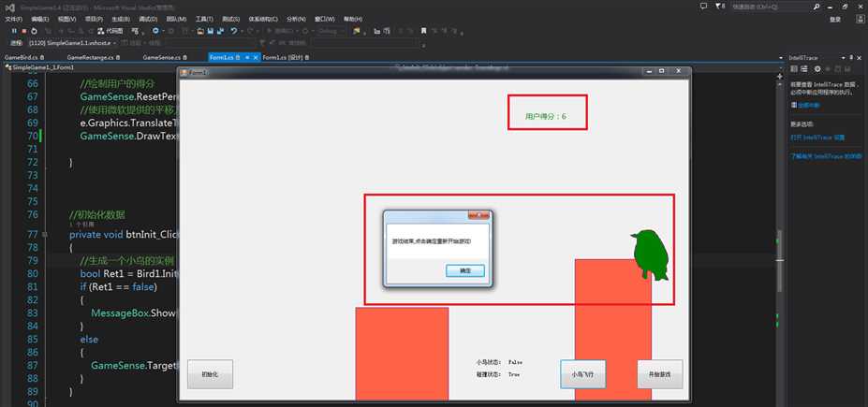The height and width of the screenshot is (407, 868).
Task: Open the IntelliTrace panel window options dropdown
Action: tap(843, 57)
